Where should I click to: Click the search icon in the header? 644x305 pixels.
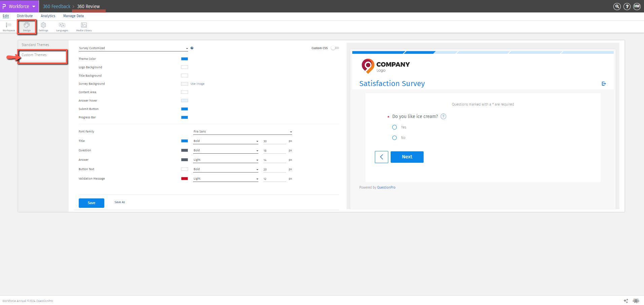pyautogui.click(x=617, y=6)
